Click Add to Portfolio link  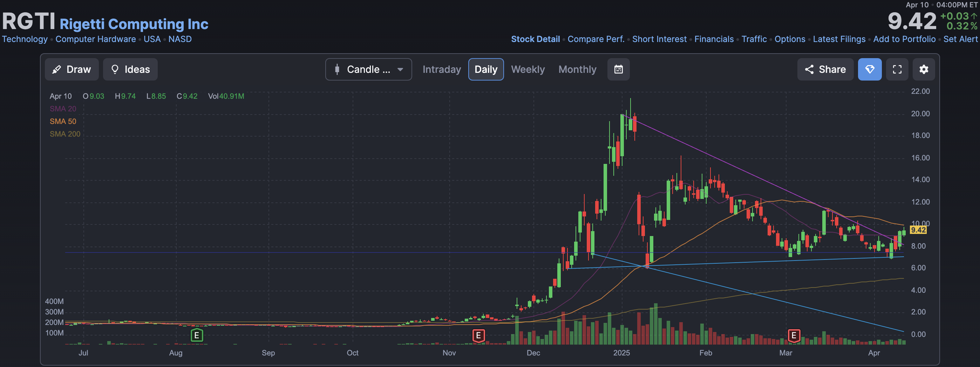pyautogui.click(x=904, y=39)
